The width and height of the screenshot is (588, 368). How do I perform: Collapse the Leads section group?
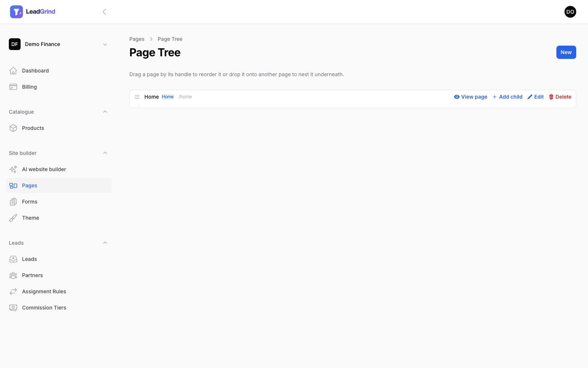[105, 243]
